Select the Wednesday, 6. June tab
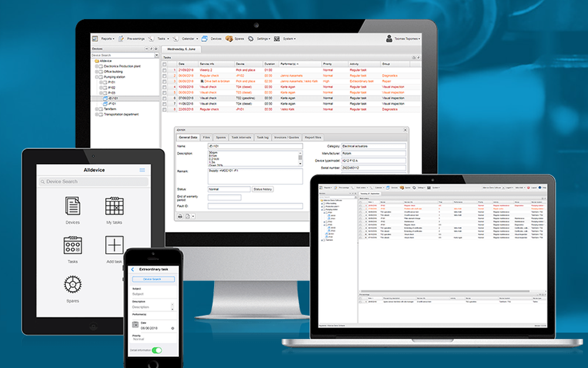588x368 pixels. (181, 49)
